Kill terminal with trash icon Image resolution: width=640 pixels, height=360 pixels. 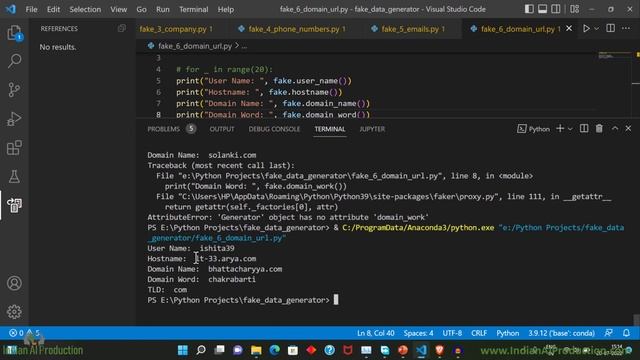pos(599,129)
